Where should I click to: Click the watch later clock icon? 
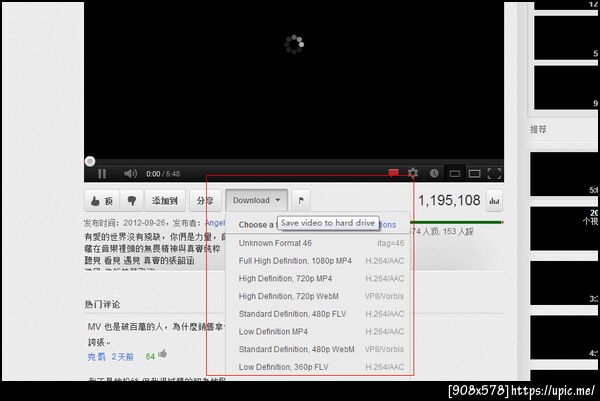pyautogui.click(x=434, y=173)
